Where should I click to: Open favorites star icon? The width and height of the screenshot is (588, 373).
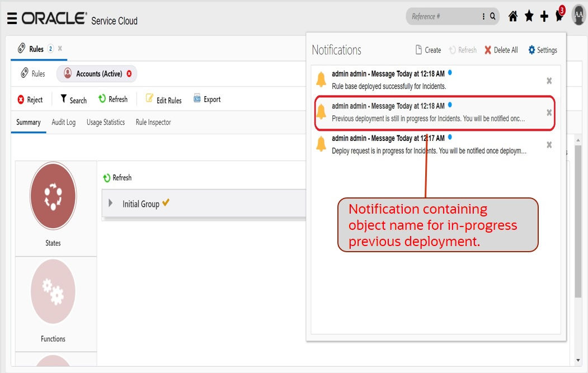(529, 17)
